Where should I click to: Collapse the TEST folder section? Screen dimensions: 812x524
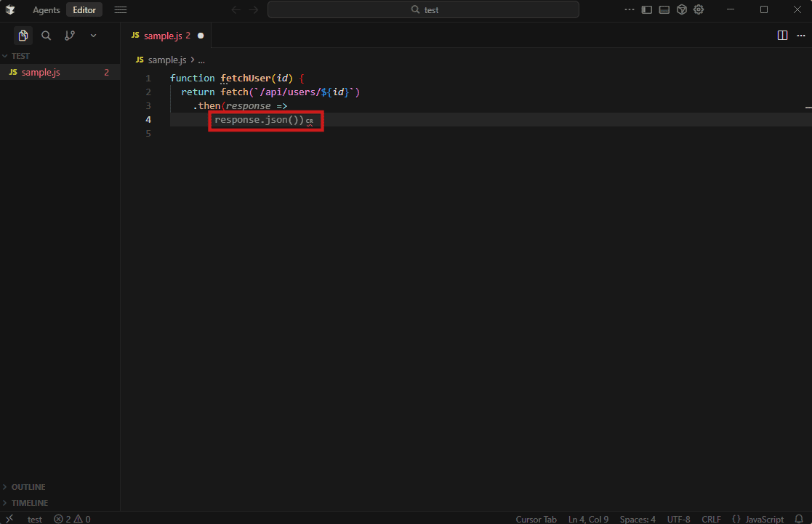click(x=20, y=56)
